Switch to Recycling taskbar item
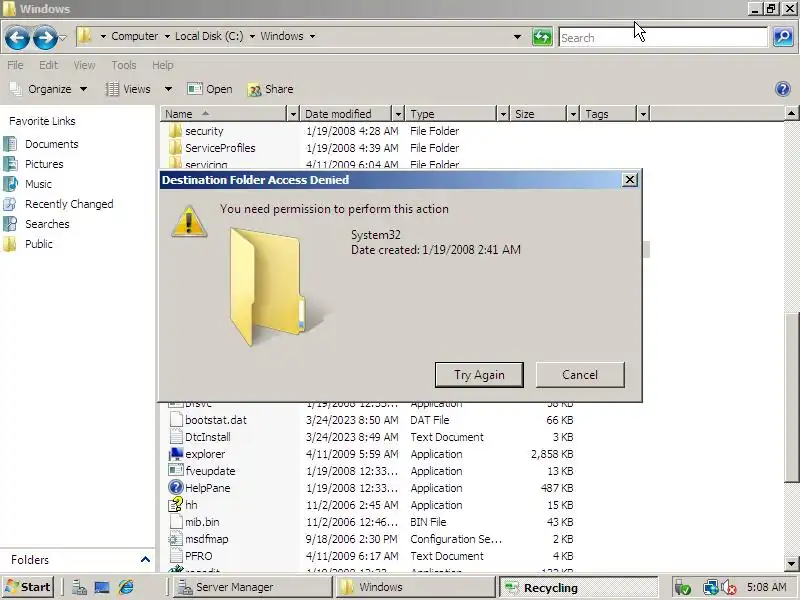The width and height of the screenshot is (800, 600). (x=579, y=588)
